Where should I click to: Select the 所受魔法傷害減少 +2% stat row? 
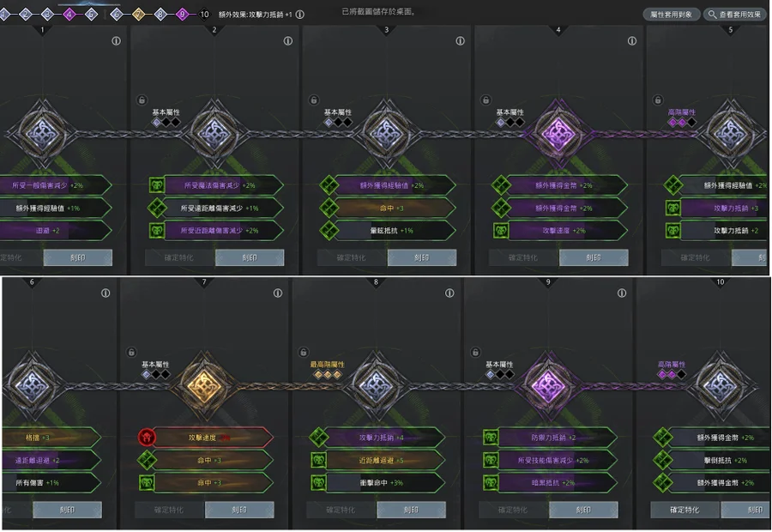(x=224, y=185)
